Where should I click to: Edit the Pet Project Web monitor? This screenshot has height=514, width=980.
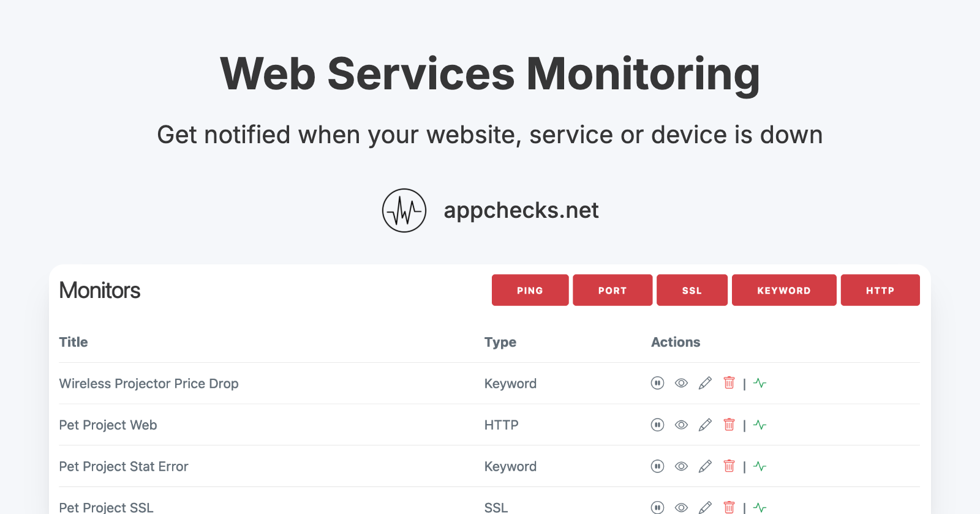pos(705,424)
